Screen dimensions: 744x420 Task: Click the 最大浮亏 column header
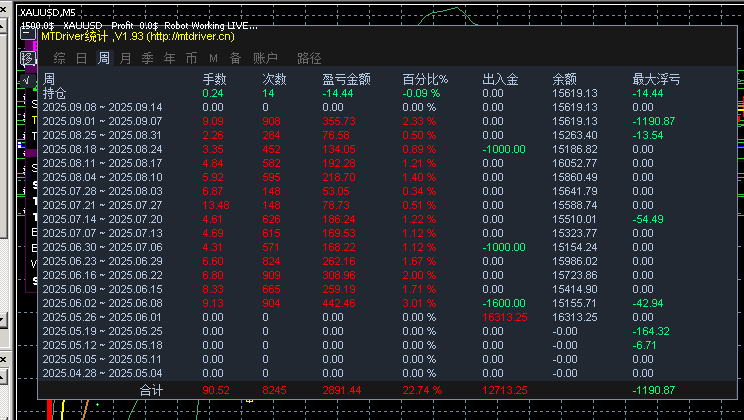656,79
